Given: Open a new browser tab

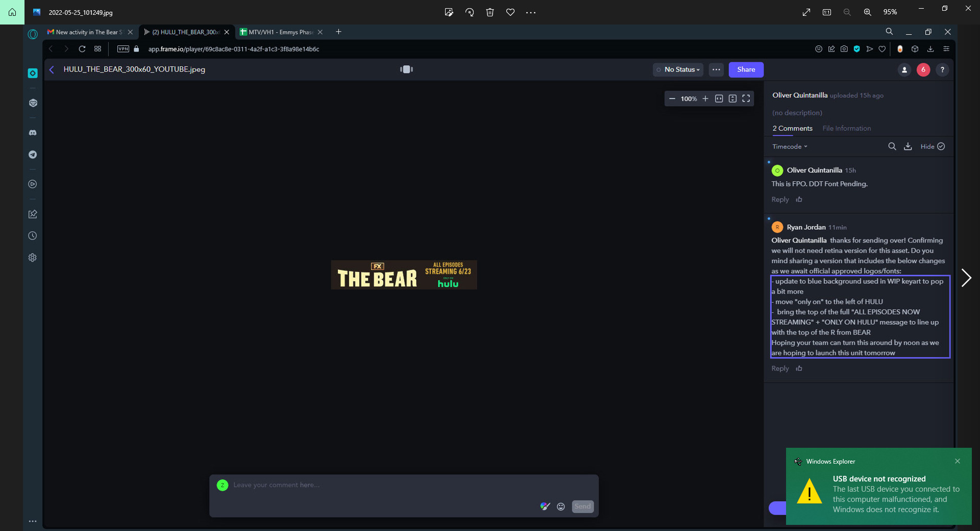Looking at the screenshot, I should tap(338, 32).
